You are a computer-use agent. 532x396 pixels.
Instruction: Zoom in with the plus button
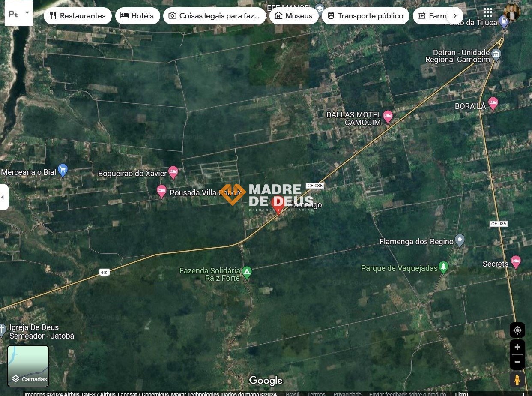tap(517, 347)
